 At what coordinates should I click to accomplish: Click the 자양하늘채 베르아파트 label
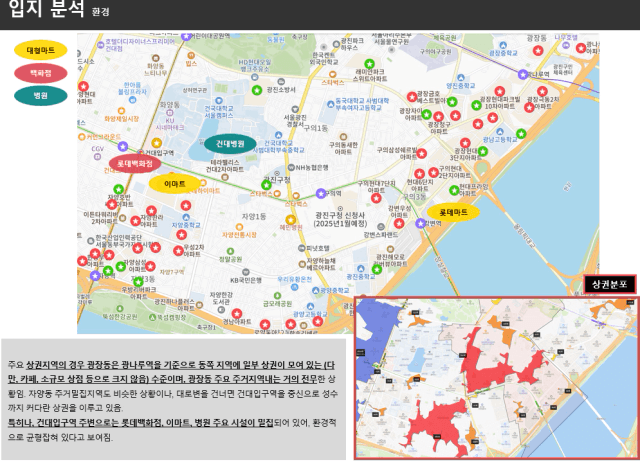click(x=321, y=264)
